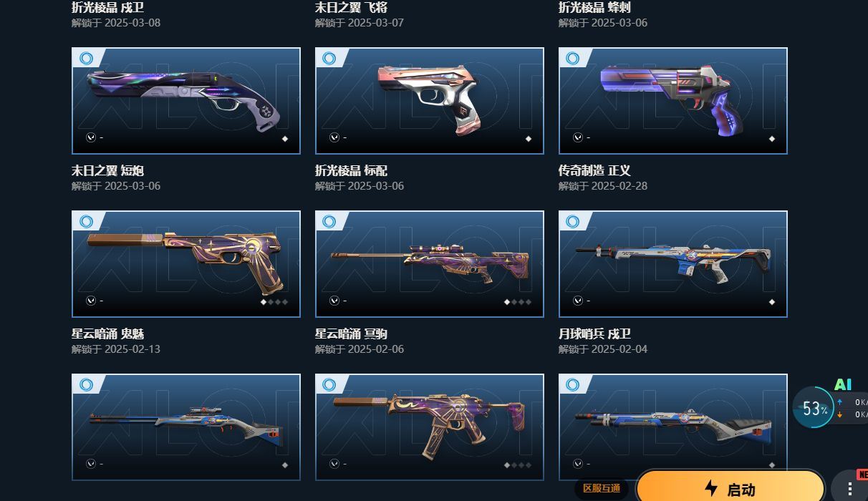The height and width of the screenshot is (501, 868).
Task: Click the 星云暗涌 鬼魅 skin title
Action: (108, 334)
